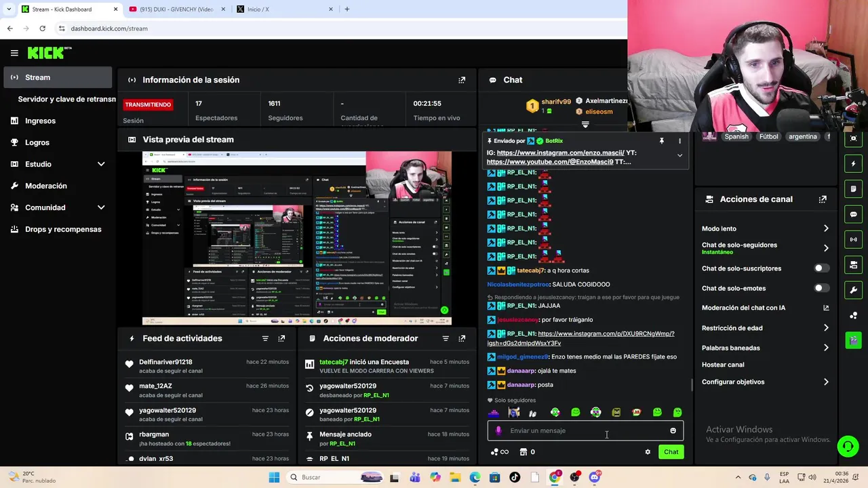Image resolution: width=868 pixels, height=488 pixels.
Task: Reload the browser page
Action: point(42,28)
